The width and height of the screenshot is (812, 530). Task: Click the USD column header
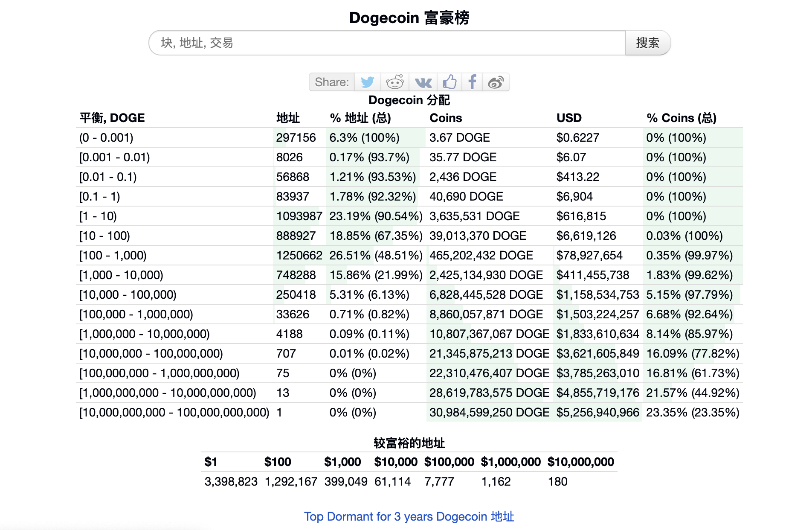point(569,118)
